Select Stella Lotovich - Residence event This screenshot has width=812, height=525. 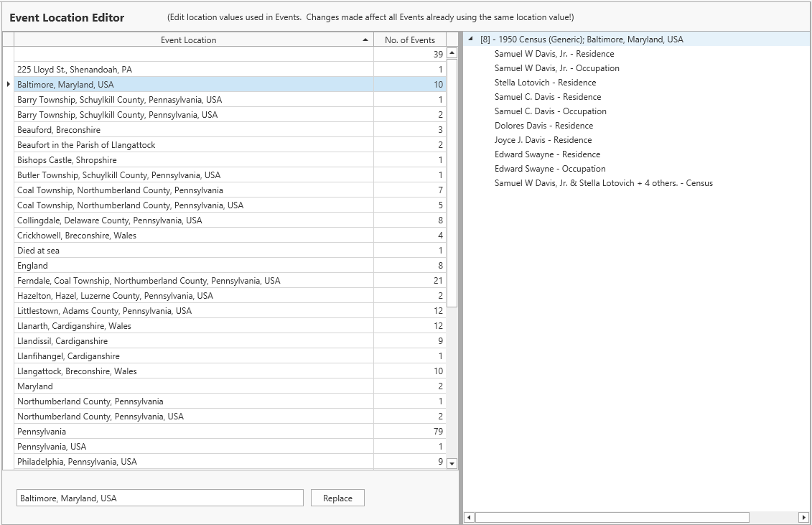pos(545,83)
